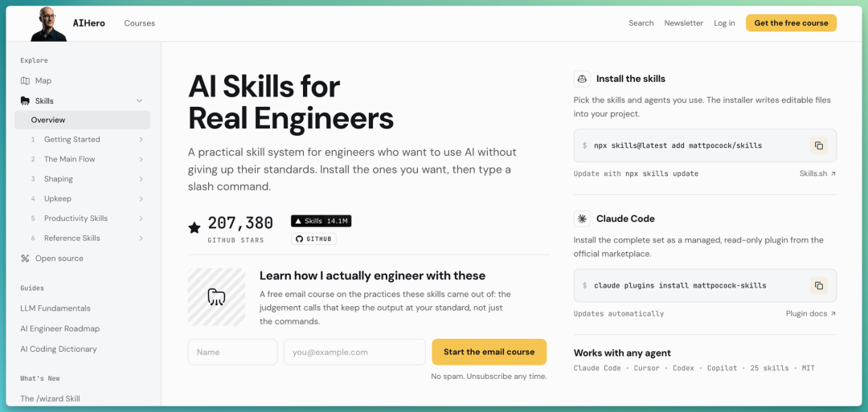This screenshot has height=412, width=868.
Task: Click the Skills folder icon in sidebar
Action: [x=25, y=100]
